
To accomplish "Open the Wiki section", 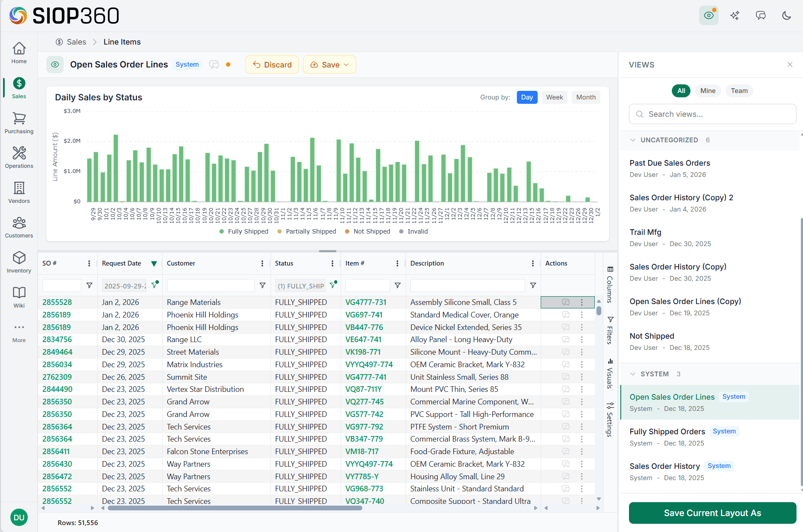I will click(x=19, y=297).
